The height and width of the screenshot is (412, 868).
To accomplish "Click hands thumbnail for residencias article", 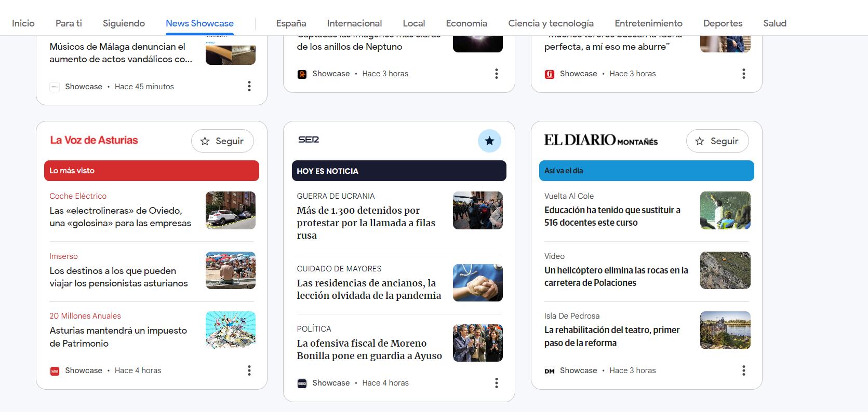I will (x=478, y=283).
